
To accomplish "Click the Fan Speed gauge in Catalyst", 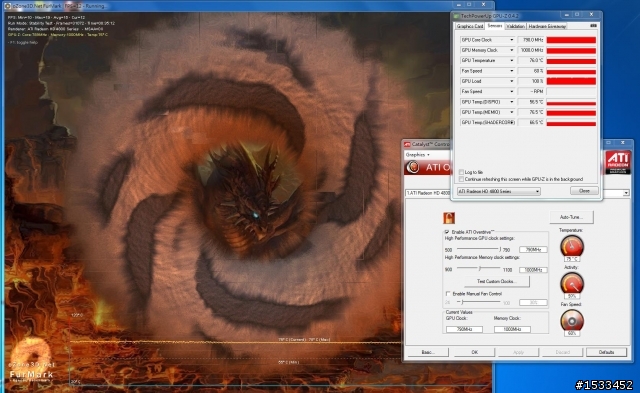I will pyautogui.click(x=571, y=321).
